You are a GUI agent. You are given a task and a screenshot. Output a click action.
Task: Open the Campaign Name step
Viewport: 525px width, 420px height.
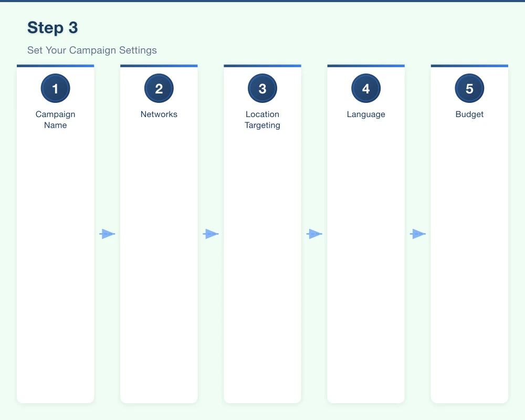[x=55, y=120]
